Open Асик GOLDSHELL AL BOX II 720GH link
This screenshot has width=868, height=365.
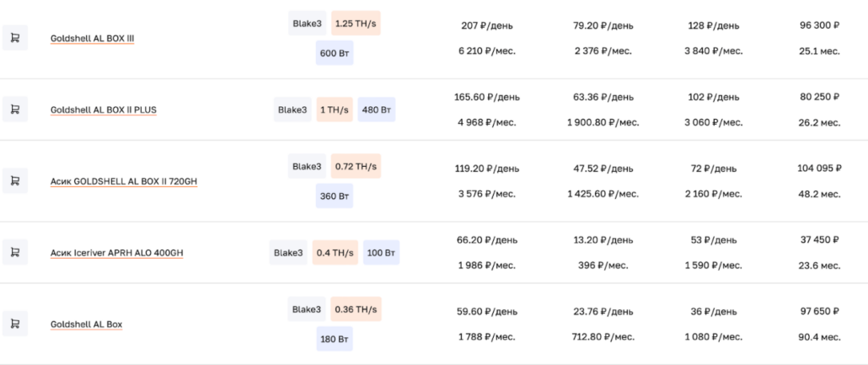123,181
